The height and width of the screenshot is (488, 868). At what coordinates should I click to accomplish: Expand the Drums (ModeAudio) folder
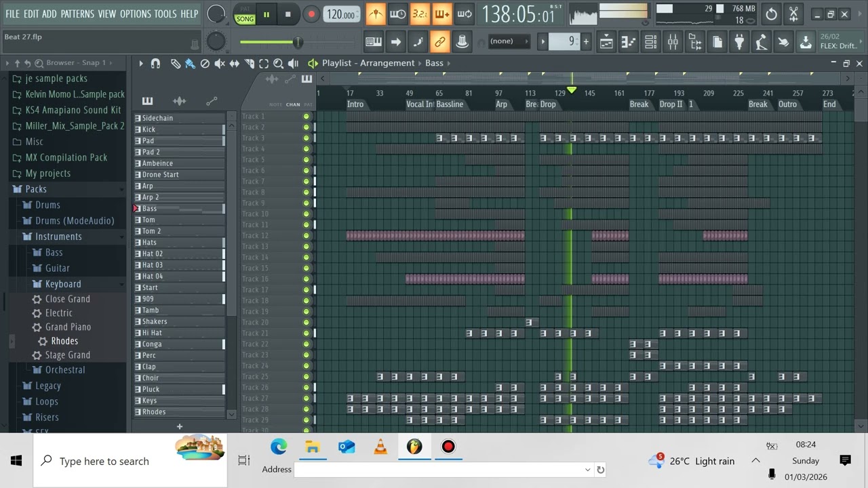click(75, 221)
